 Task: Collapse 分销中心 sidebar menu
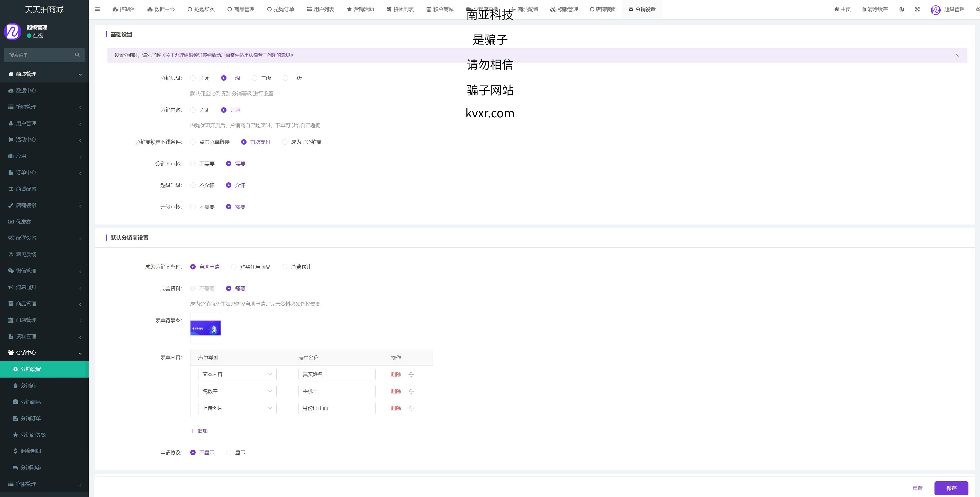(x=44, y=353)
